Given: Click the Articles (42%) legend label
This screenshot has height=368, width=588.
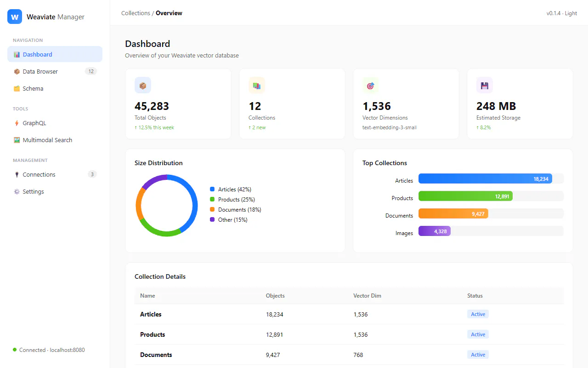Looking at the screenshot, I should tap(235, 189).
